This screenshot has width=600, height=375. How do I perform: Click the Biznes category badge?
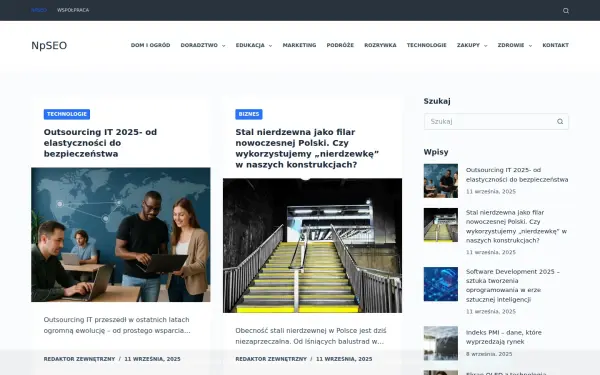coord(249,114)
